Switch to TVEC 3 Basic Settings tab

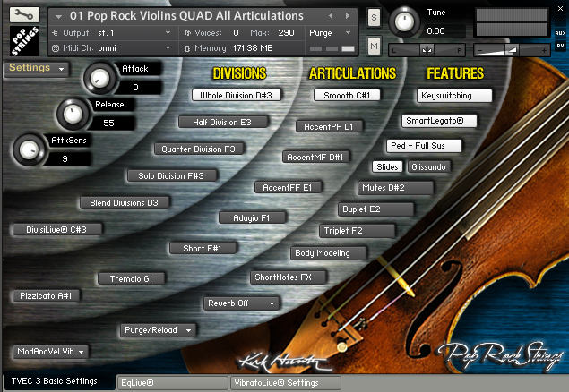[x=58, y=381]
